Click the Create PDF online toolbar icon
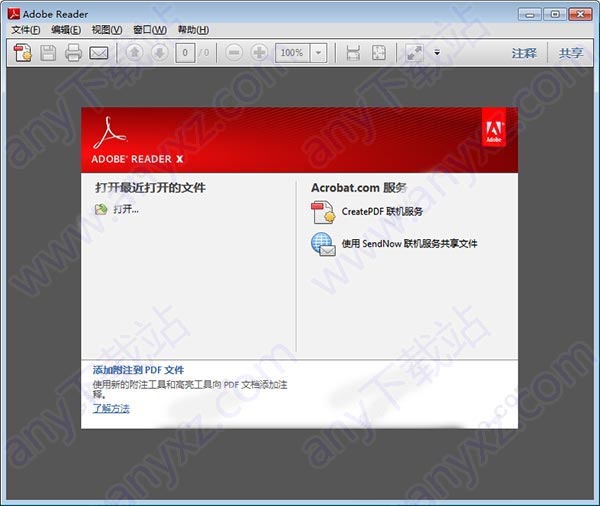Image resolution: width=600 pixels, height=506 pixels. (x=22, y=52)
